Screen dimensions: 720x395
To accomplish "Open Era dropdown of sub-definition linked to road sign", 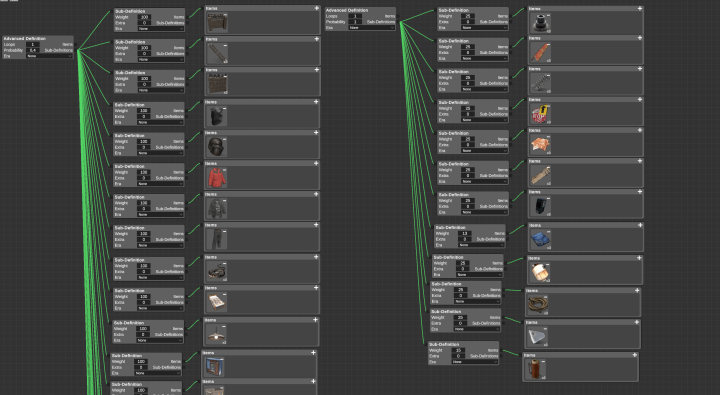I will (x=484, y=120).
